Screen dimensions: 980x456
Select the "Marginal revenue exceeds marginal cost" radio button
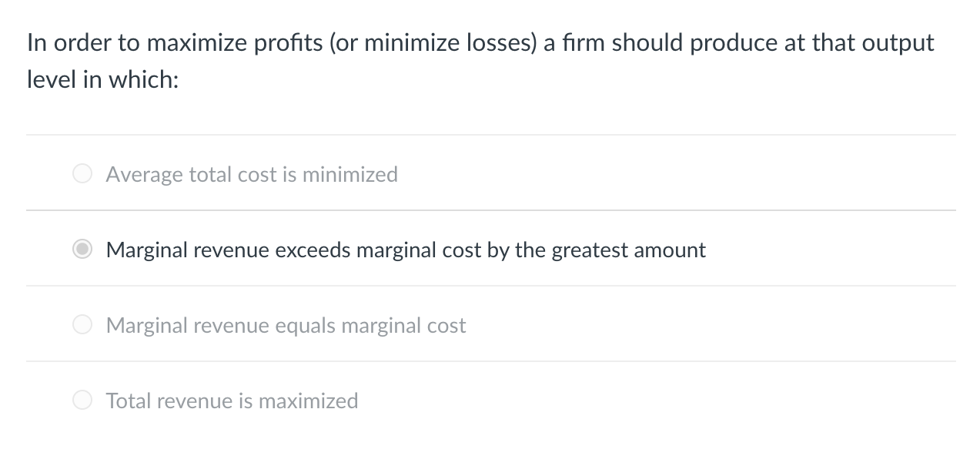pos(82,249)
